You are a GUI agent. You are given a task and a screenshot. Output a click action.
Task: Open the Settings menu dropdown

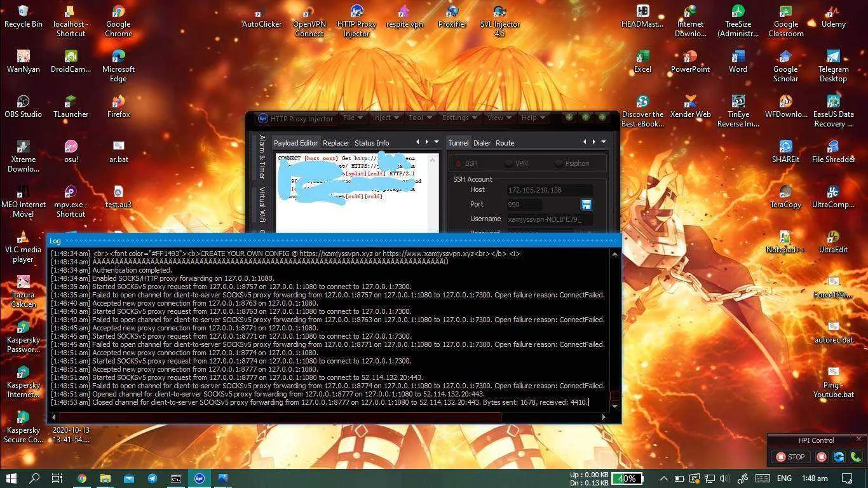pos(459,118)
